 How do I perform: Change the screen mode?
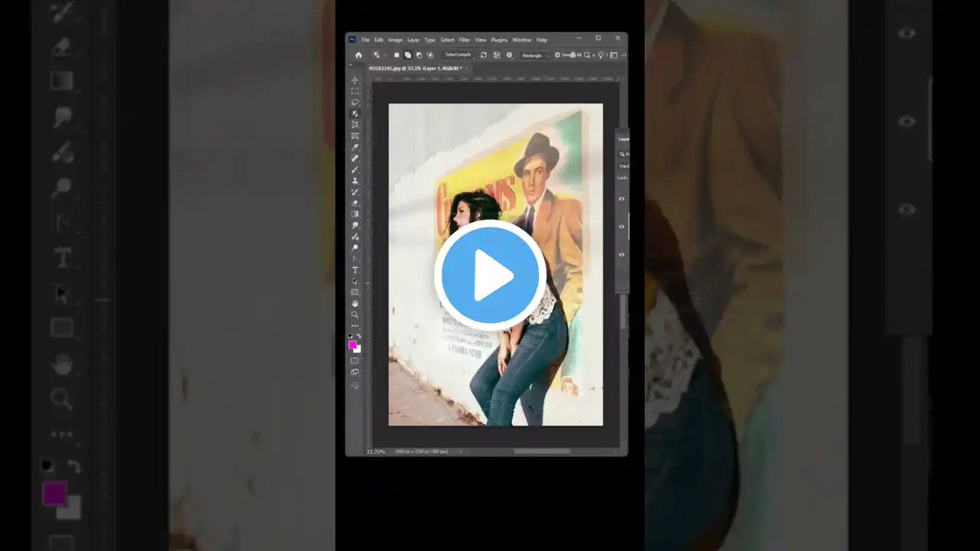point(354,372)
